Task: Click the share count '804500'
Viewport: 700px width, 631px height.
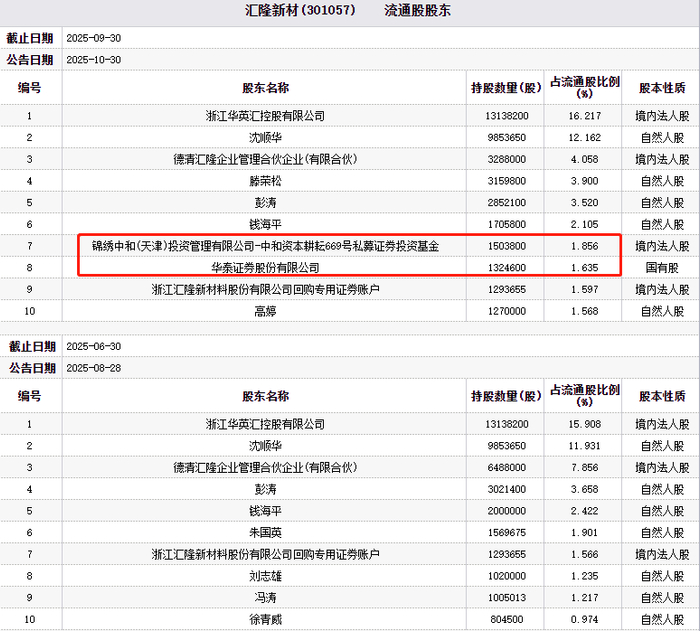Action: (x=507, y=619)
